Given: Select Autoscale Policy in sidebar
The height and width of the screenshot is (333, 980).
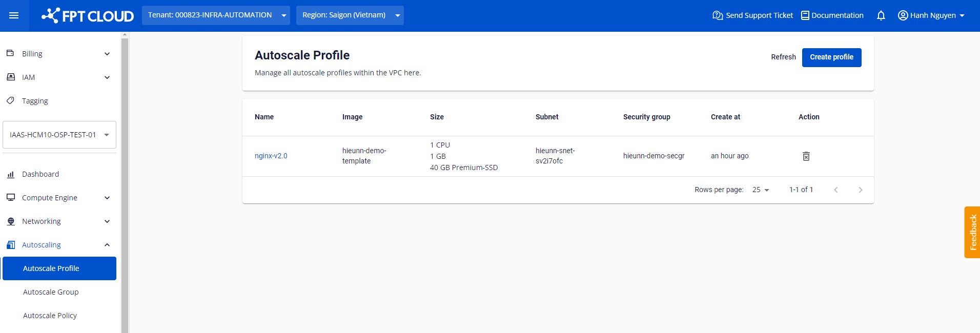Looking at the screenshot, I should [x=50, y=316].
